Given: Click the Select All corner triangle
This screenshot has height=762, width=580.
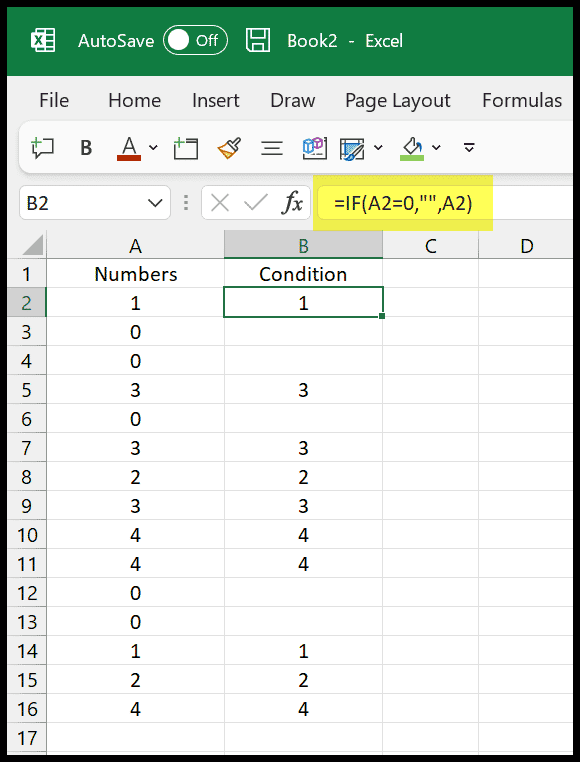Looking at the screenshot, I should (x=33, y=245).
